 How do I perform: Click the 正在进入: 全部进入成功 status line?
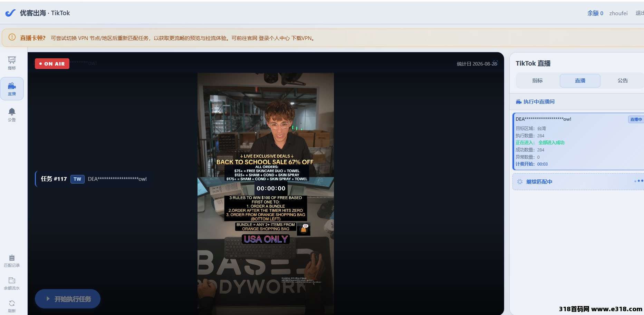(540, 142)
